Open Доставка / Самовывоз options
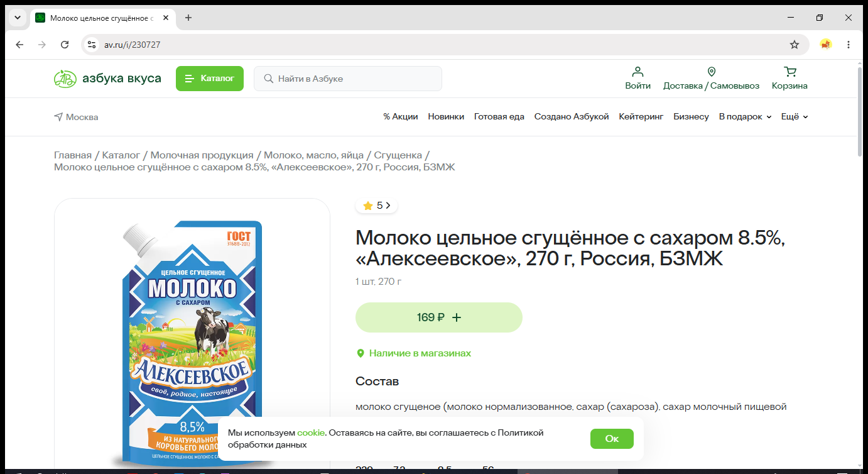The width and height of the screenshot is (868, 474). 711,79
